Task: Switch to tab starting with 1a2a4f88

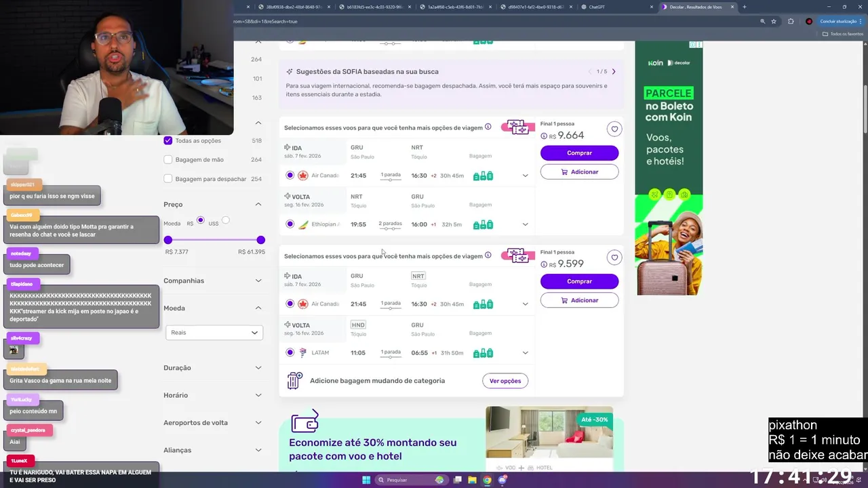Action: click(x=454, y=7)
